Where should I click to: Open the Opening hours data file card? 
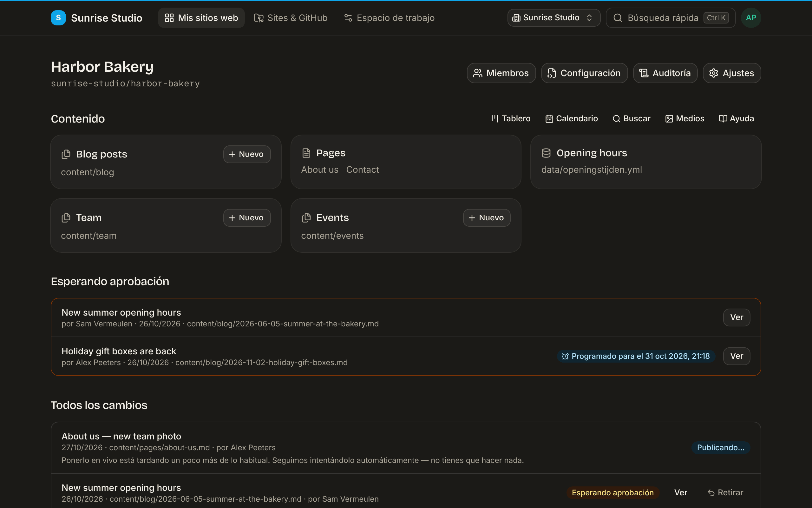[646, 162]
